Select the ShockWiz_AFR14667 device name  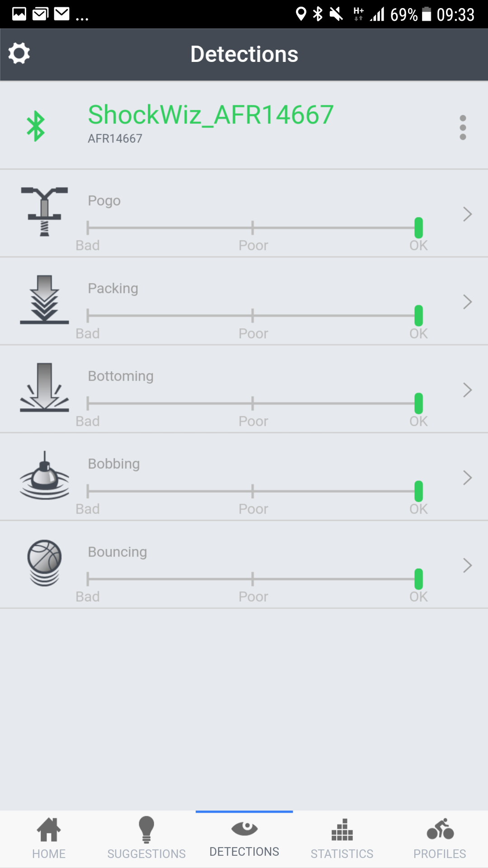click(x=211, y=115)
